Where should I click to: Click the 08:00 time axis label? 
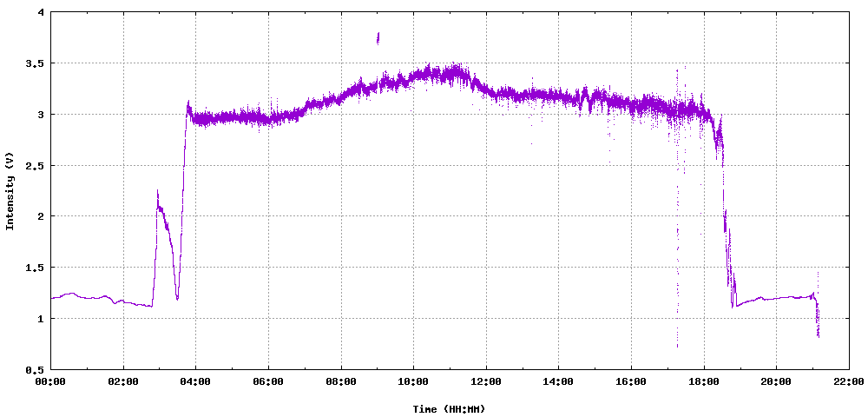(340, 381)
